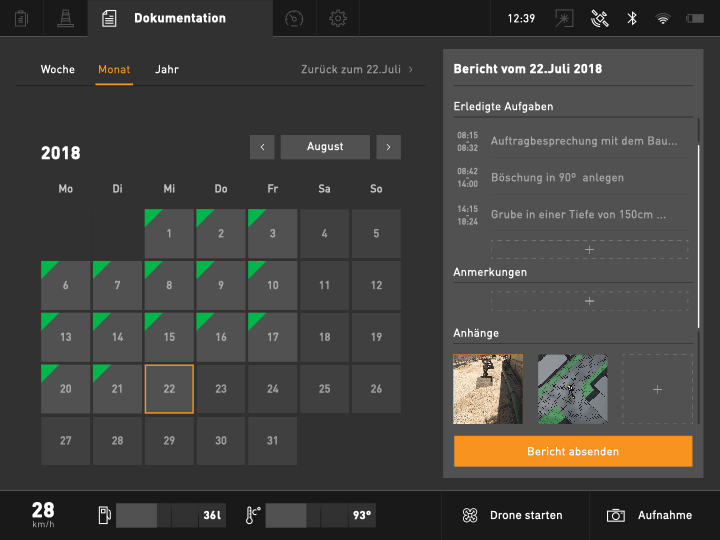Go to previous month arrow

[262, 147]
